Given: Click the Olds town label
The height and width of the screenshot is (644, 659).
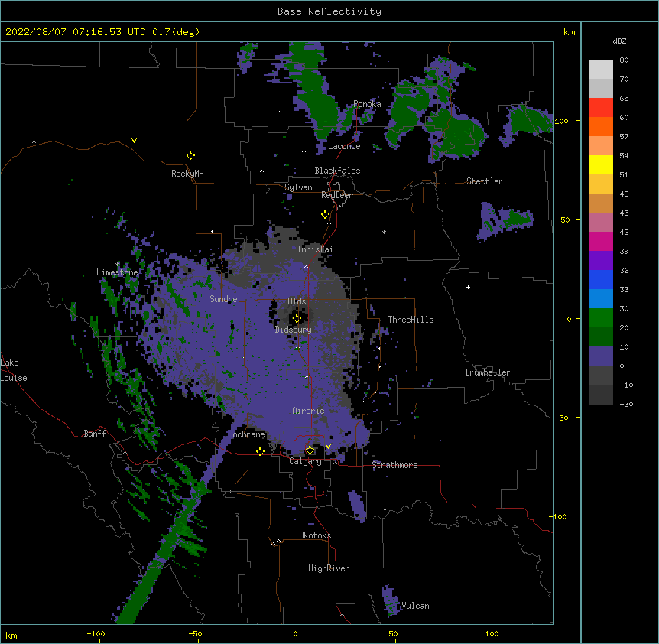Looking at the screenshot, I should click(297, 301).
